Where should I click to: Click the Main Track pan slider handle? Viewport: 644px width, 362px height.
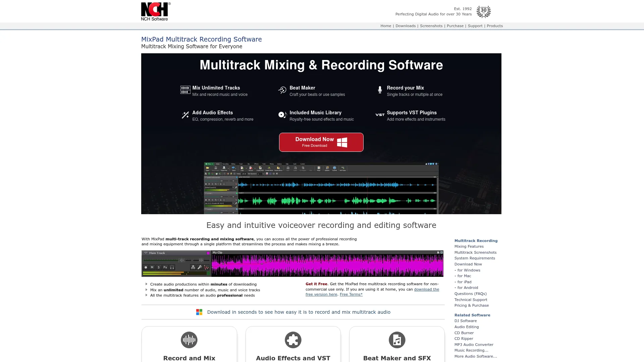coord(201,260)
